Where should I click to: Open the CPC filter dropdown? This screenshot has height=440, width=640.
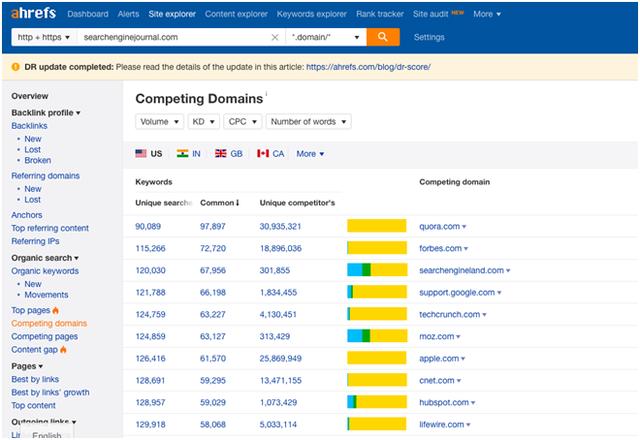[242, 122]
